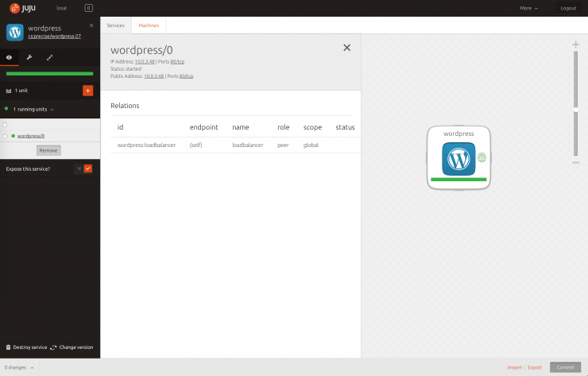This screenshot has width=588, height=376.
Task: Open IP Address 10.0.3.48 link
Action: 145,61
